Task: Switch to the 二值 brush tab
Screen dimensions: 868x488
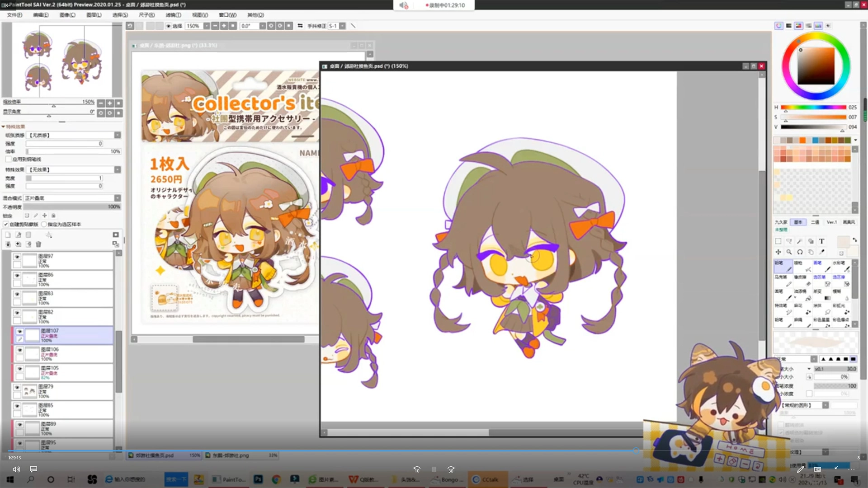Action: [x=815, y=222]
